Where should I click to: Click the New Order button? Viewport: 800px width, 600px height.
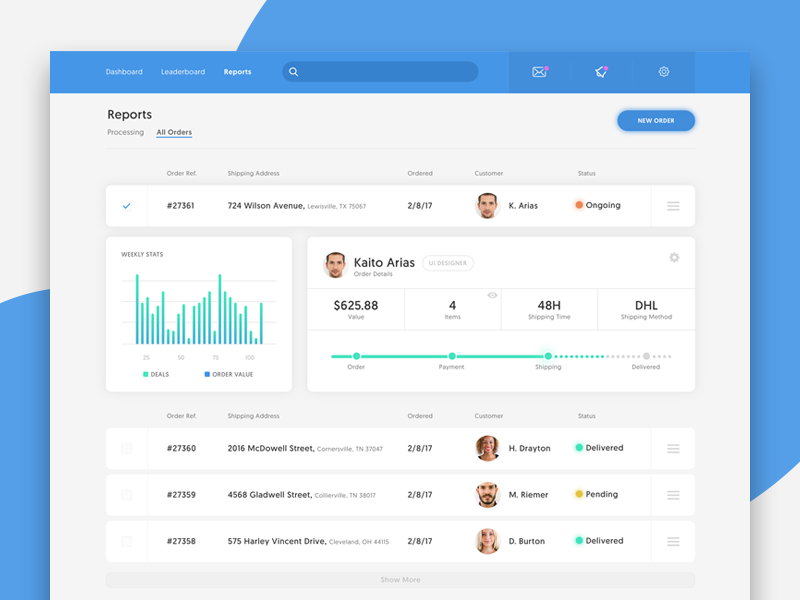pyautogui.click(x=656, y=121)
